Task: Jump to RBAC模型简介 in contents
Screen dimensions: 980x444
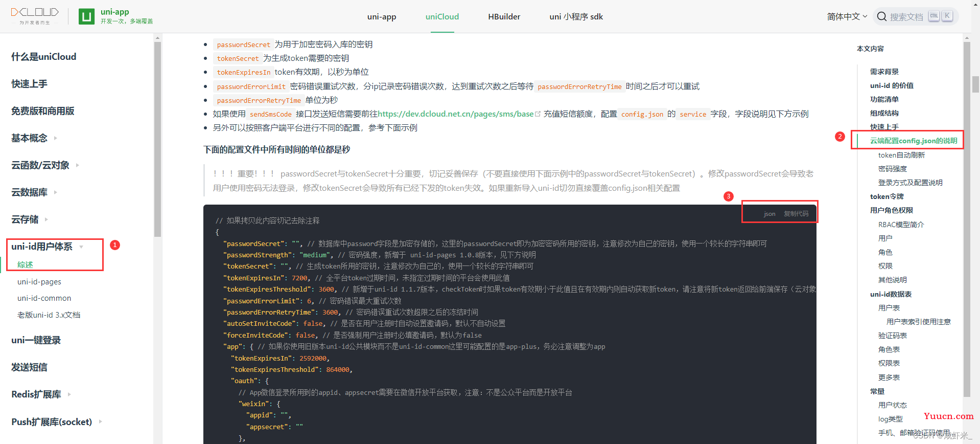Action: (901, 225)
